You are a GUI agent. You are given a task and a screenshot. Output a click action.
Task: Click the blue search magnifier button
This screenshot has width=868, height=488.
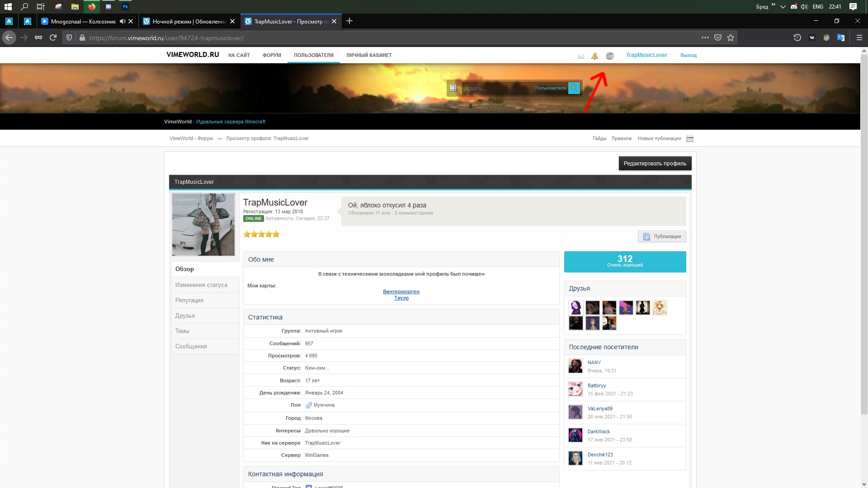pos(574,88)
